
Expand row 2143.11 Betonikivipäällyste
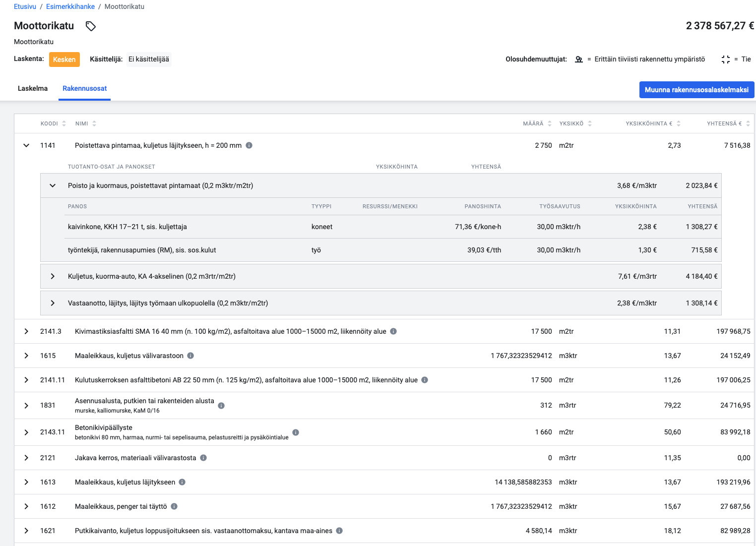click(x=26, y=432)
